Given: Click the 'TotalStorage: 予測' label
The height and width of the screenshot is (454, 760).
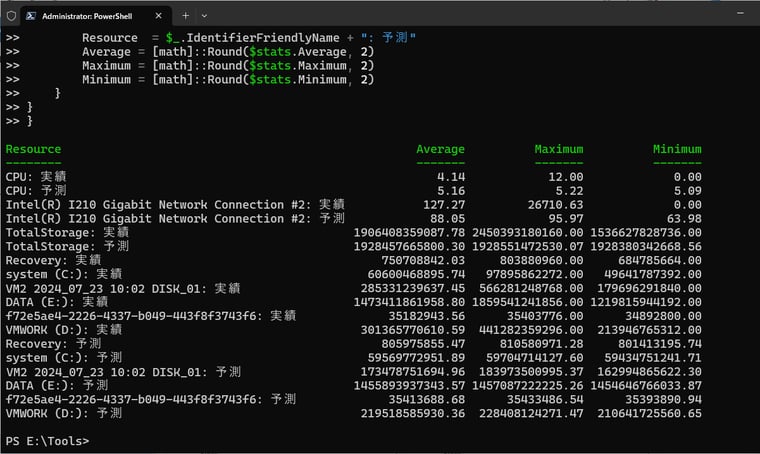Looking at the screenshot, I should 67,247.
